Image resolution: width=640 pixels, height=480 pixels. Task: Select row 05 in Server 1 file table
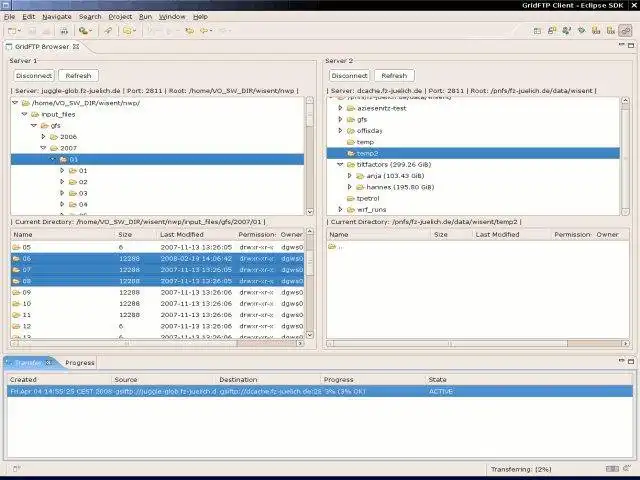[157, 247]
